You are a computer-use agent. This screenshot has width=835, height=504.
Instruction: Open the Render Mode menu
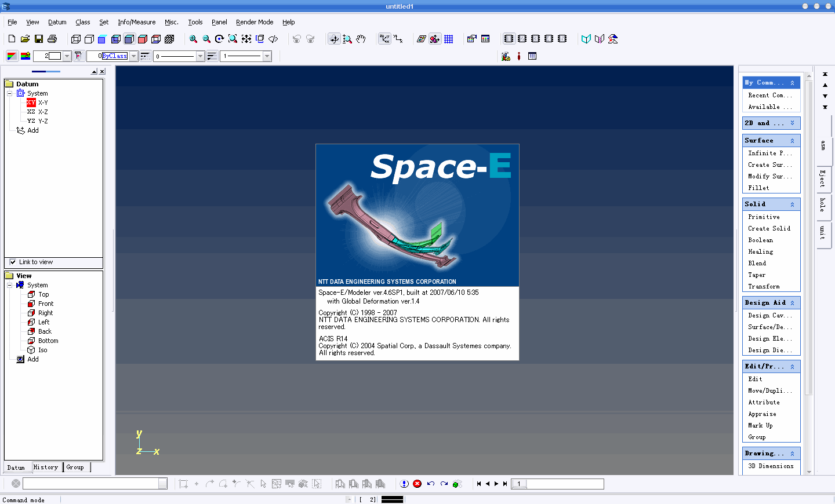click(x=255, y=22)
